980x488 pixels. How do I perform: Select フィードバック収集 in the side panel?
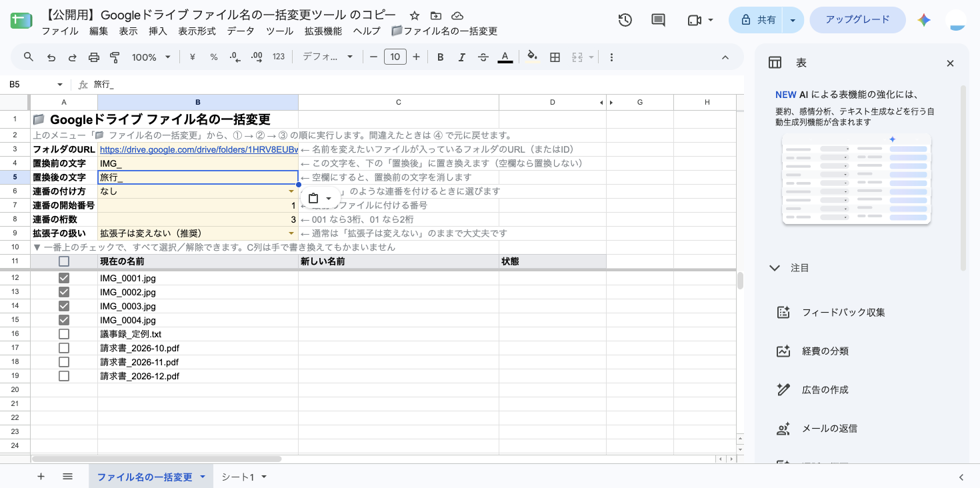coord(843,312)
